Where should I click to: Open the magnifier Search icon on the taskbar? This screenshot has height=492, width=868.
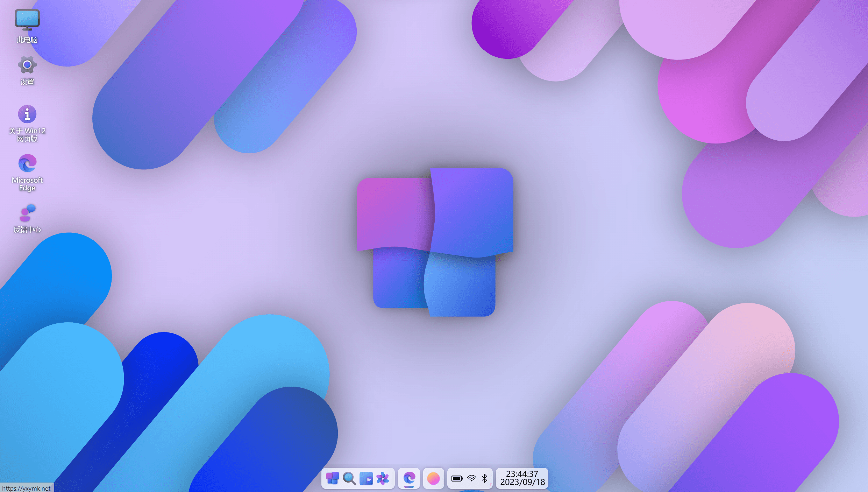[x=349, y=478]
